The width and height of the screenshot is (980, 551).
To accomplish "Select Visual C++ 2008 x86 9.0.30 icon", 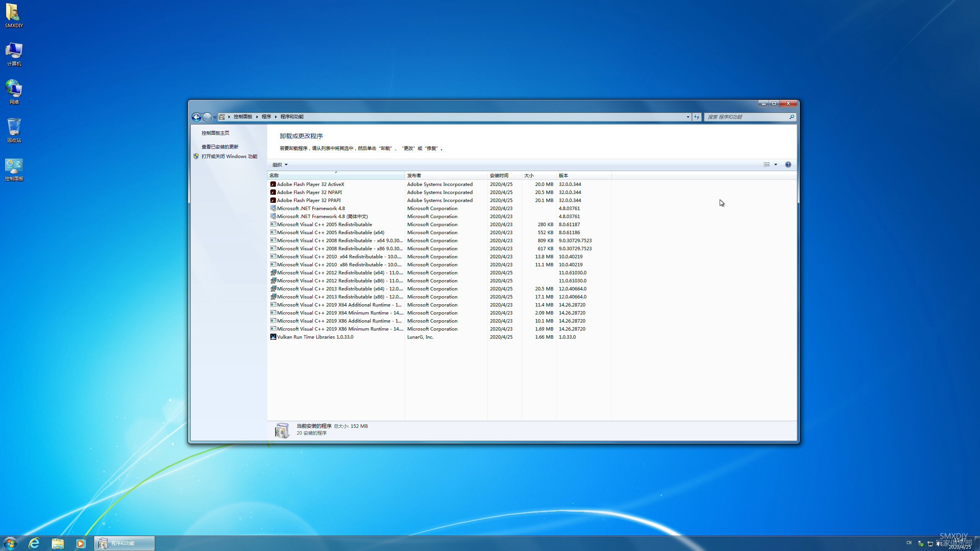I will click(273, 249).
